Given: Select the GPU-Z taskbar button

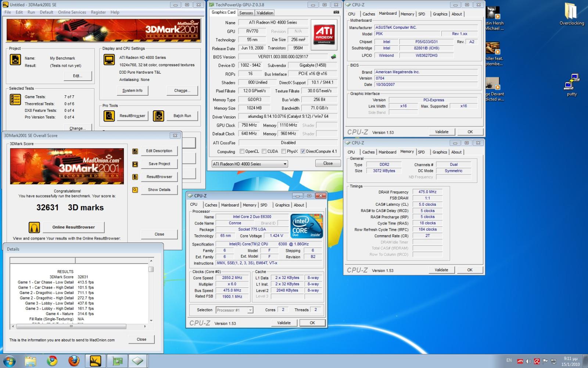Looking at the screenshot, I should click(117, 361).
